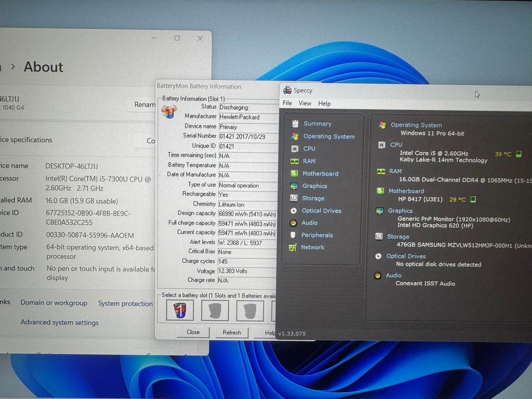Open Advanced system settings link

[59, 322]
